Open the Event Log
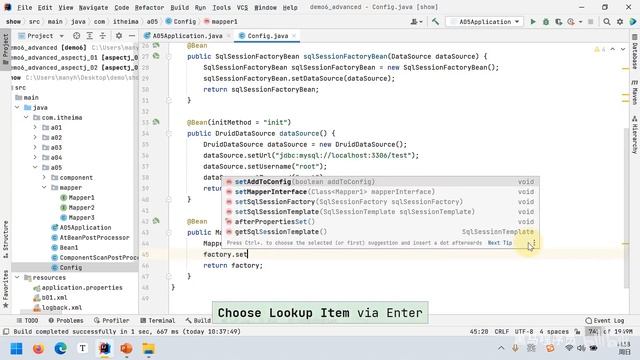The image size is (640, 360). (x=605, y=320)
